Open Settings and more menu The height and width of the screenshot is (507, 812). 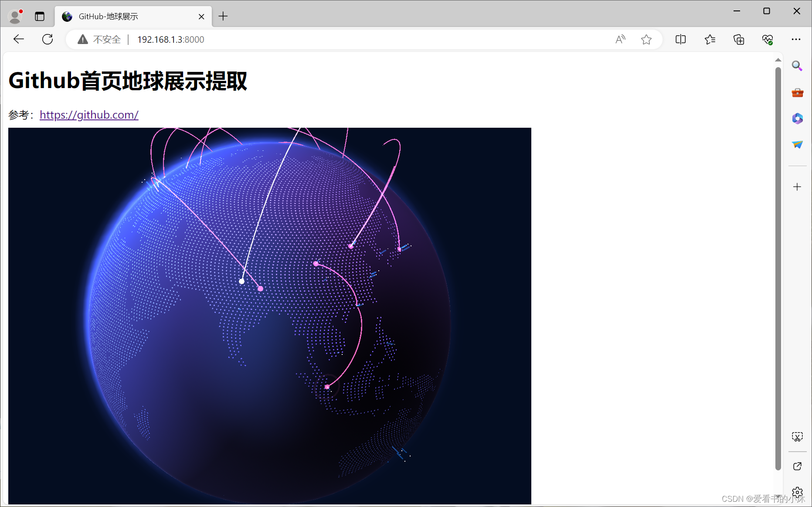tap(796, 40)
